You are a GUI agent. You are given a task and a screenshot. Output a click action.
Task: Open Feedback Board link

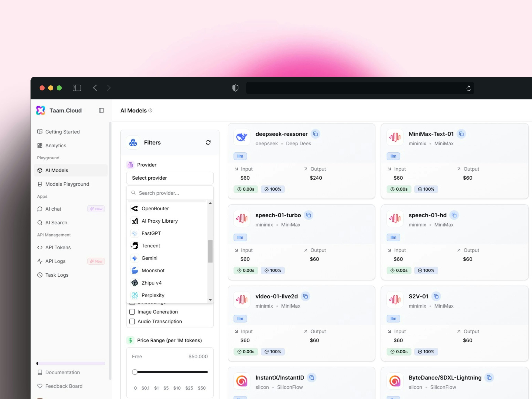[71, 386]
